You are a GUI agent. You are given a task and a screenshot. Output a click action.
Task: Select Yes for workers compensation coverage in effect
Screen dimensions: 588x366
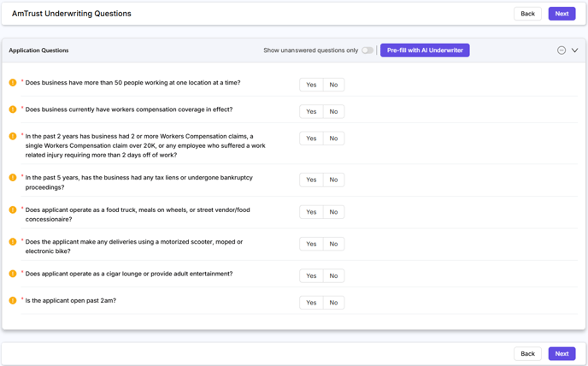coord(311,111)
